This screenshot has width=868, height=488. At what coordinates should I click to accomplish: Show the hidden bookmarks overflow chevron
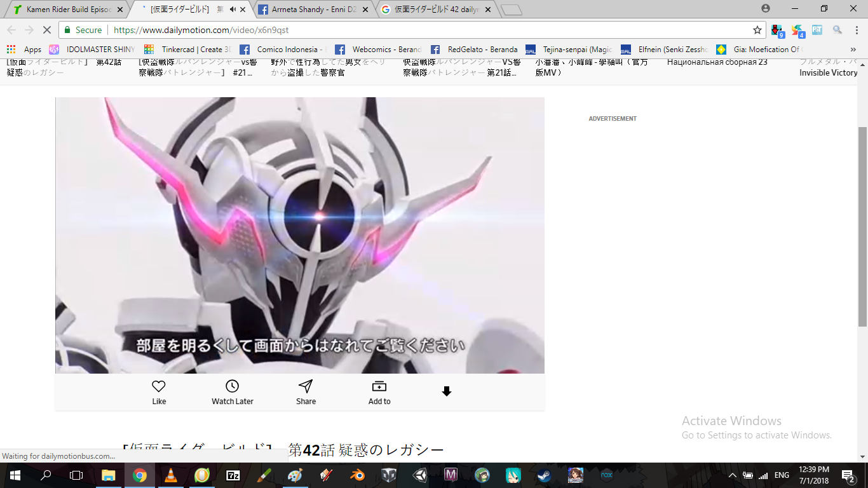[853, 50]
